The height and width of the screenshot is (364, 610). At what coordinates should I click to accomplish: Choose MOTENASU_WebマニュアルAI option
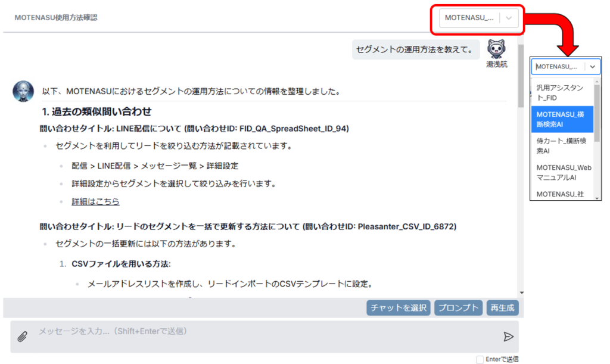click(562, 172)
